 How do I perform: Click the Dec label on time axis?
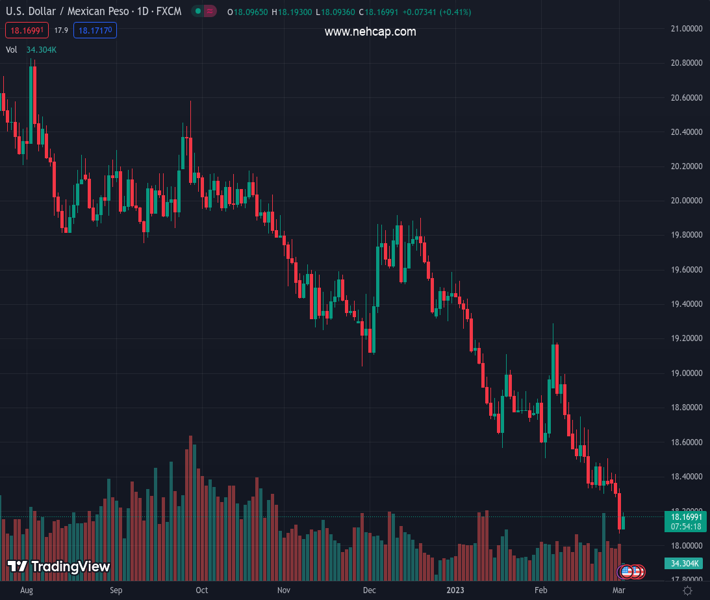(x=371, y=591)
